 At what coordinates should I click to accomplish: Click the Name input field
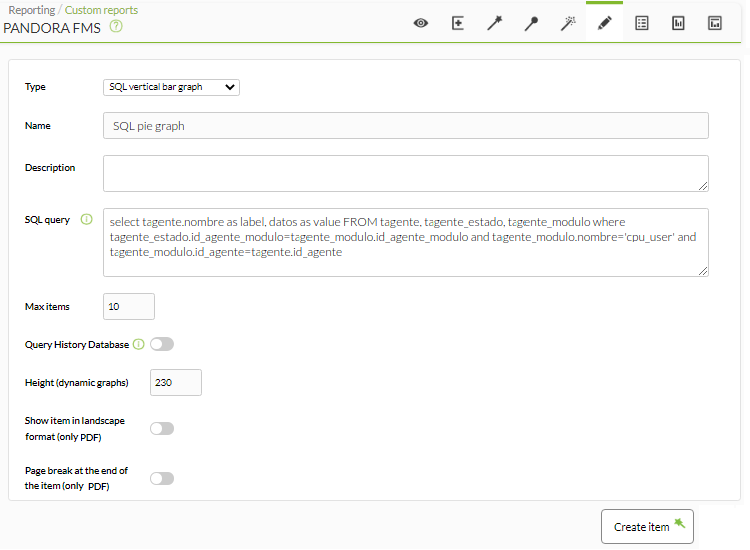pos(406,126)
